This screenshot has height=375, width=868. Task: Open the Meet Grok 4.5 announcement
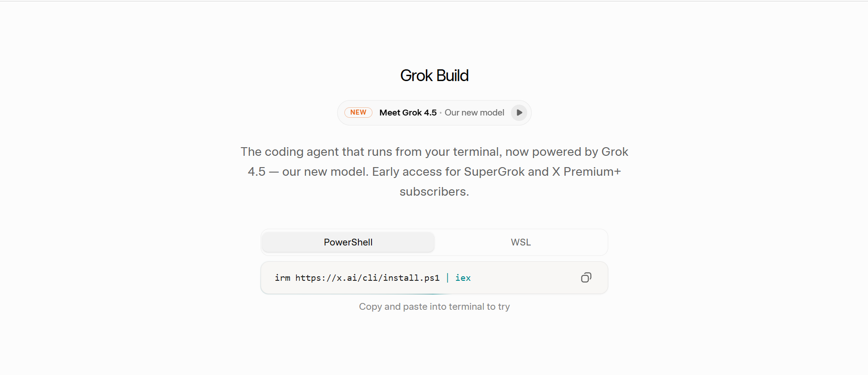(x=408, y=112)
